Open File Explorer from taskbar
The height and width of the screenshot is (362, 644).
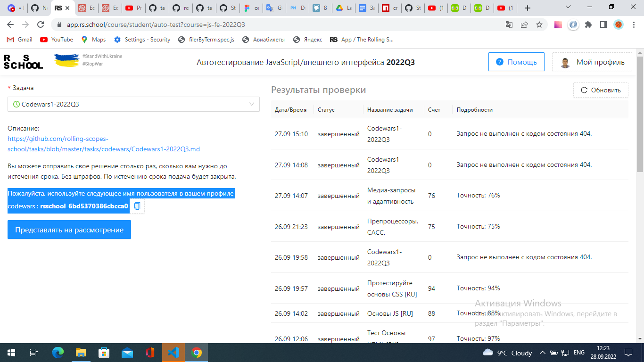pyautogui.click(x=81, y=353)
